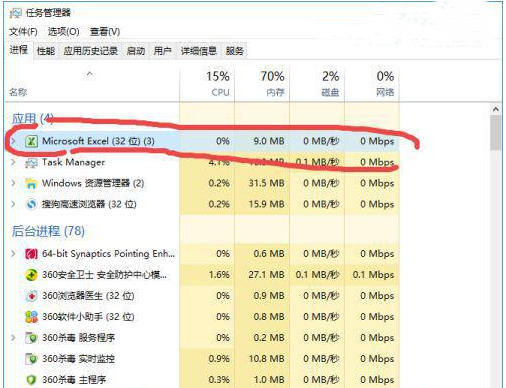Click the 360软件小助手 icon
The width and height of the screenshot is (506, 388).
31,317
